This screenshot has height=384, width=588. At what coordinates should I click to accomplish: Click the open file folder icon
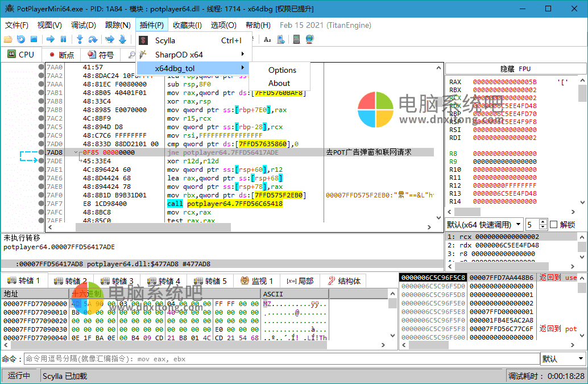tap(8, 39)
